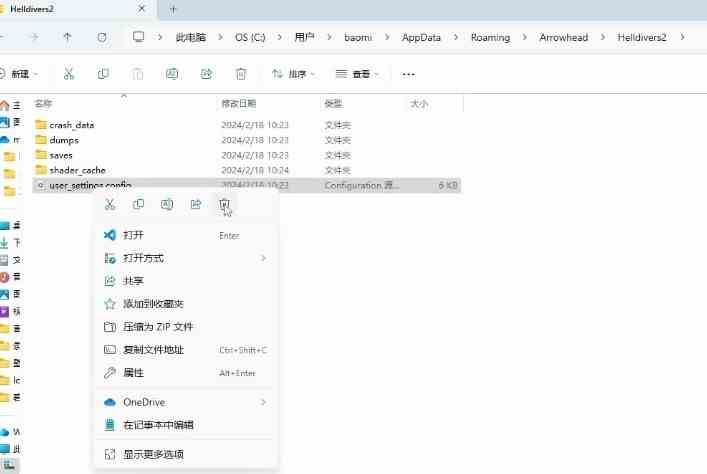Open the 查看 view dropdown
Screen dimensions: 707x474
(357, 74)
